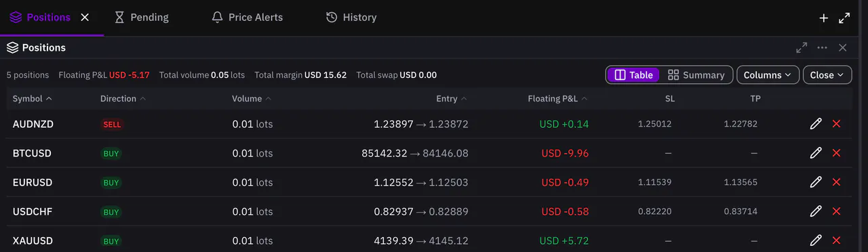868x252 pixels.
Task: Sort by the Direction column
Action: click(123, 98)
